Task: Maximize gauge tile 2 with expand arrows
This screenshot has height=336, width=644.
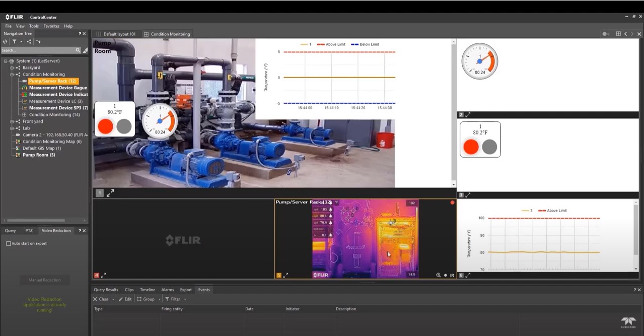Action: click(x=468, y=115)
